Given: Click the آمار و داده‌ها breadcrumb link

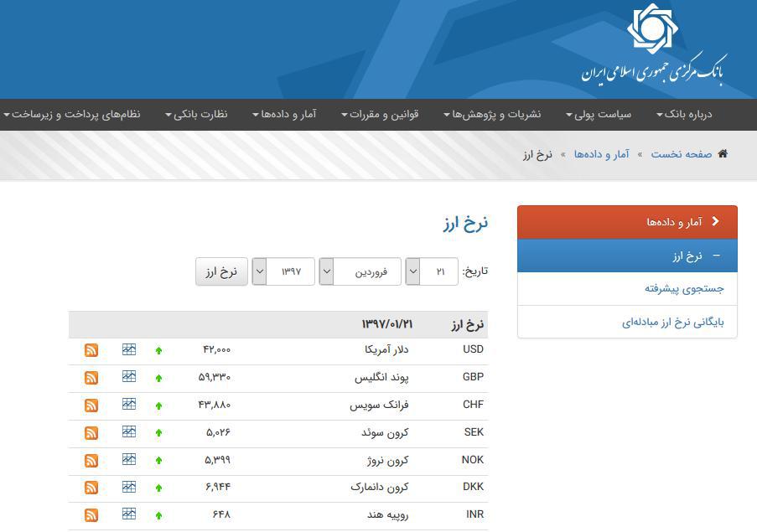Looking at the screenshot, I should tap(601, 154).
